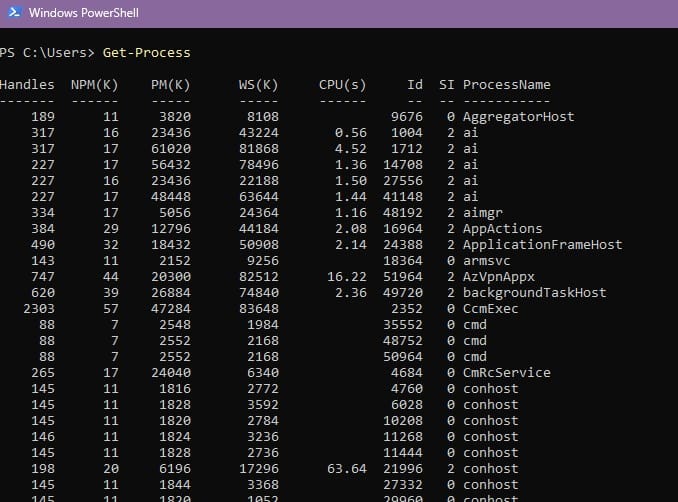
Task: Click the Handles value 747
Action: click(x=43, y=277)
